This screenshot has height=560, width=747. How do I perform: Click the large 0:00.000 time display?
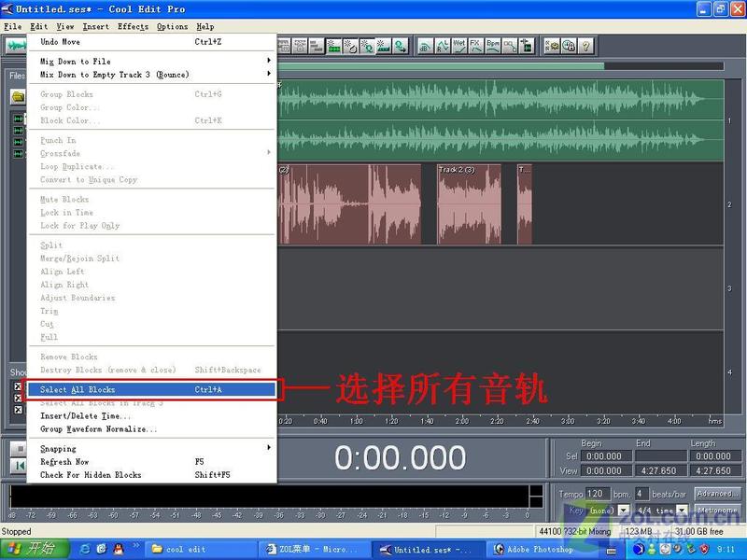click(x=401, y=457)
